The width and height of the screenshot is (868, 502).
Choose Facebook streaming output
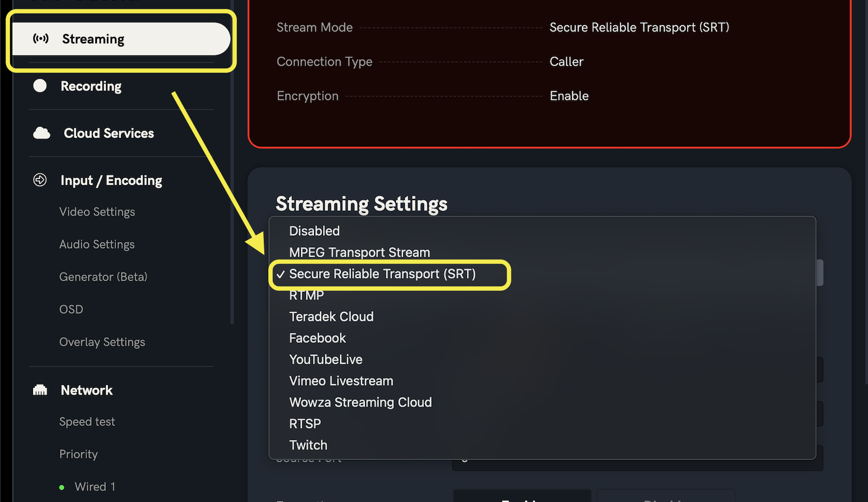[317, 338]
